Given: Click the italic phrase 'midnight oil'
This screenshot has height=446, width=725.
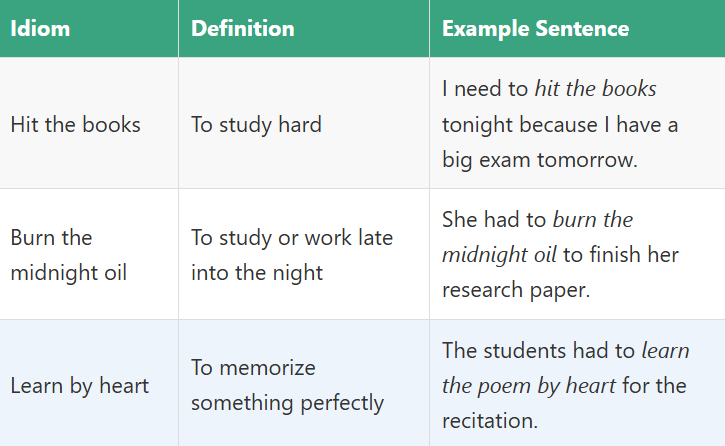Looking at the screenshot, I should 498,254.
